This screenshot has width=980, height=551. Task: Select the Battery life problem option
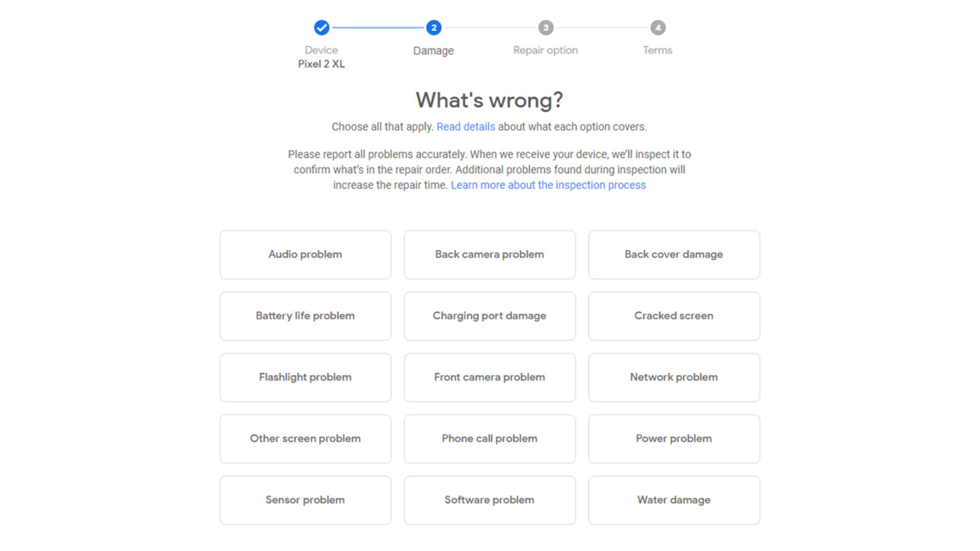point(305,316)
